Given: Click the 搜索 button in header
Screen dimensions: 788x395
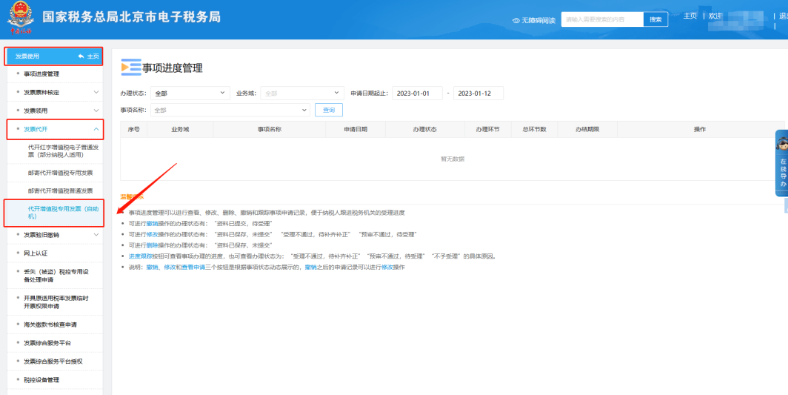Looking at the screenshot, I should [655, 20].
